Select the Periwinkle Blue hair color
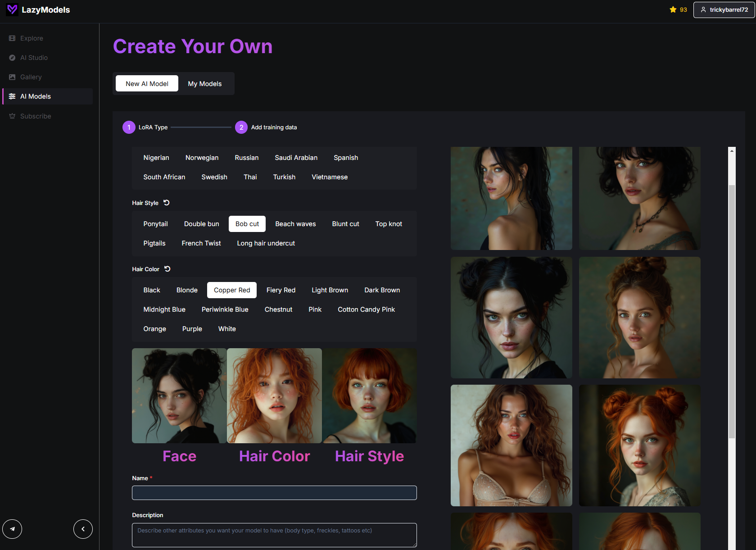 pos(225,309)
